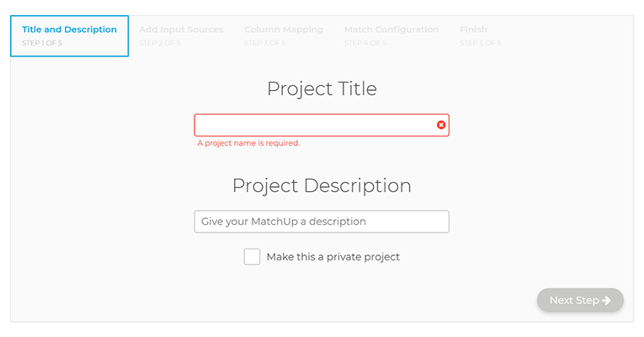Click the MatchUp description input box
The image size is (644, 337).
coord(321,222)
